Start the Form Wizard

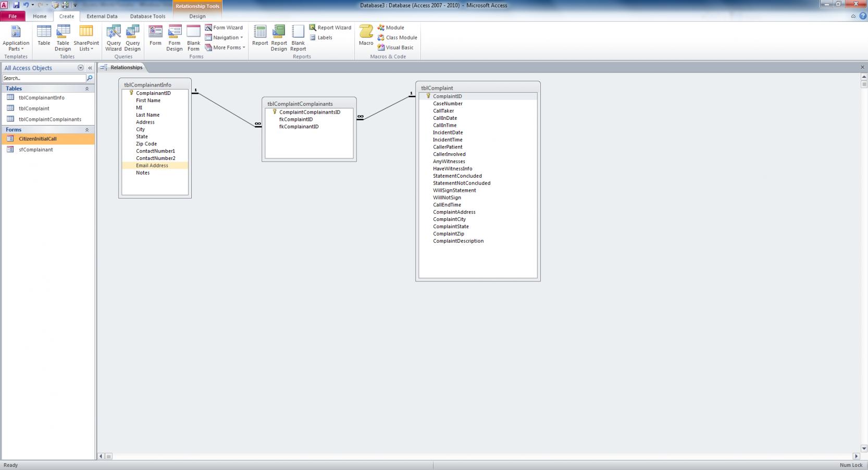(x=224, y=28)
